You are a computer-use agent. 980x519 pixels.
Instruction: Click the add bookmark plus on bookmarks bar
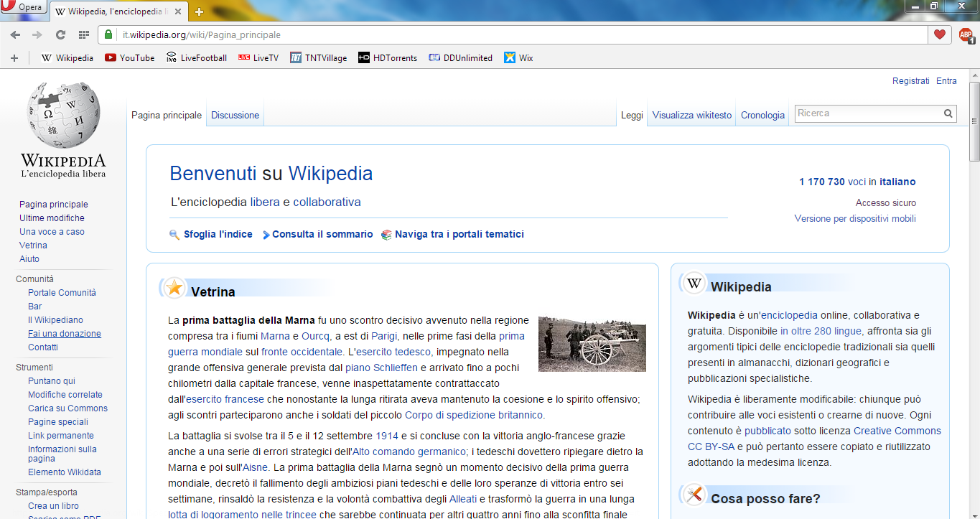click(14, 58)
